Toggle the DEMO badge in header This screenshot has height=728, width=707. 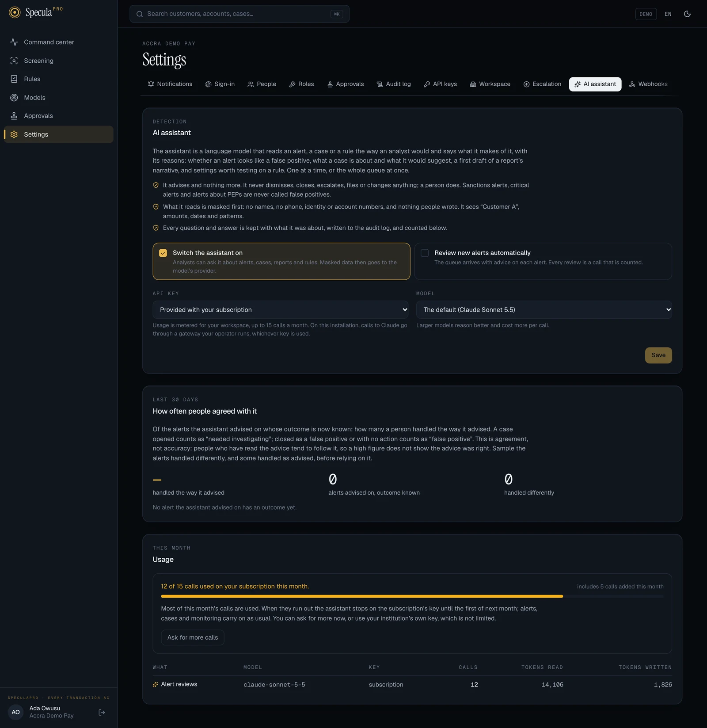click(x=646, y=14)
